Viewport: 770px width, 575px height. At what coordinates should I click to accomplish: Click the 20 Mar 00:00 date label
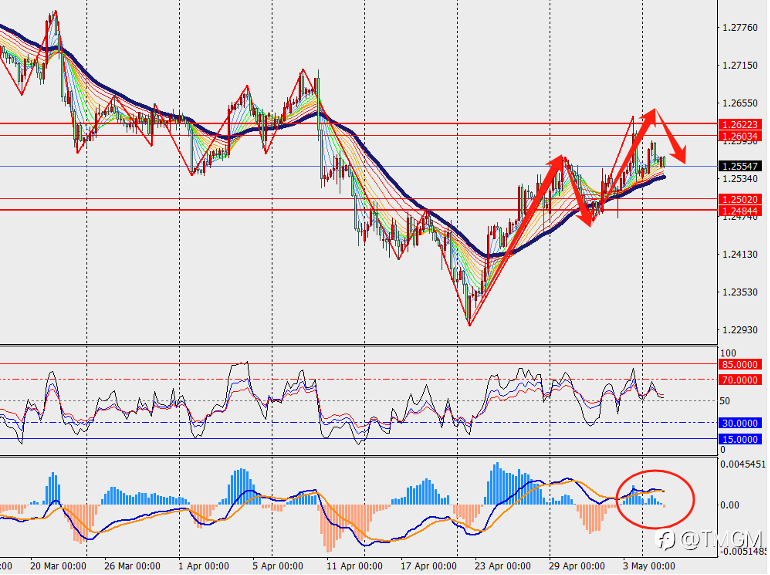coord(58,566)
